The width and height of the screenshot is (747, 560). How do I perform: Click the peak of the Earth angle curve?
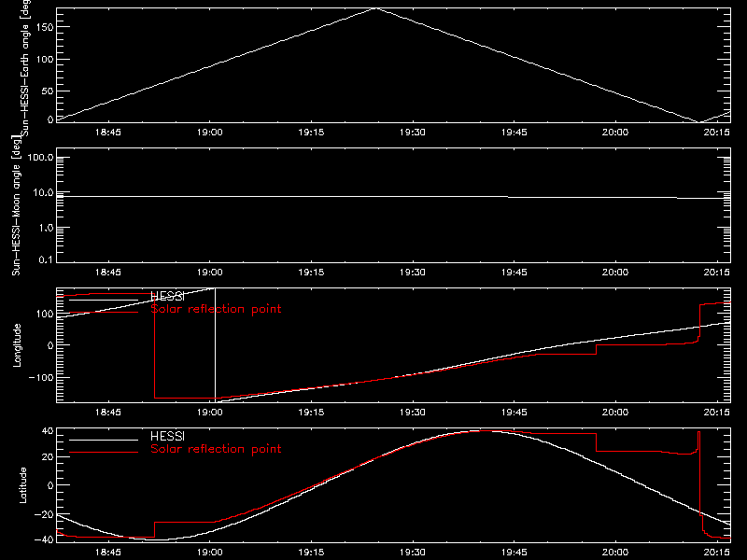click(x=376, y=8)
